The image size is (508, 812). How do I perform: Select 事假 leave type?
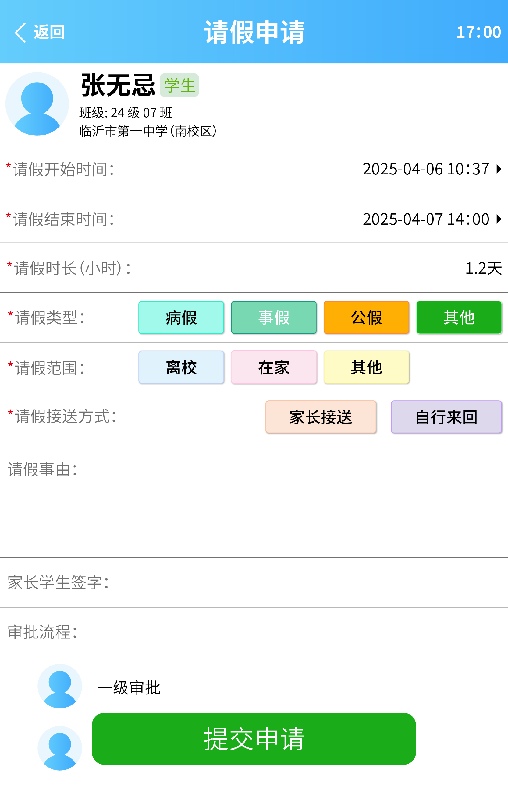274,317
